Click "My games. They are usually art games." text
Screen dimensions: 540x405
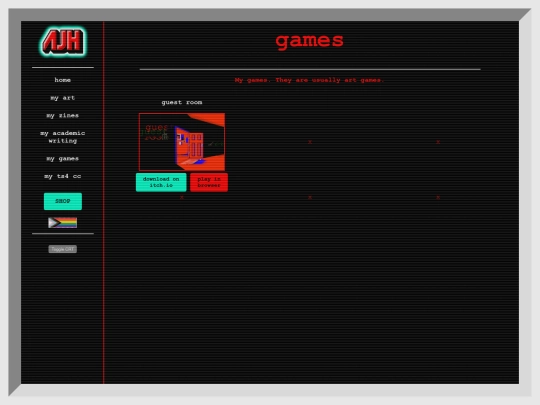click(x=310, y=80)
